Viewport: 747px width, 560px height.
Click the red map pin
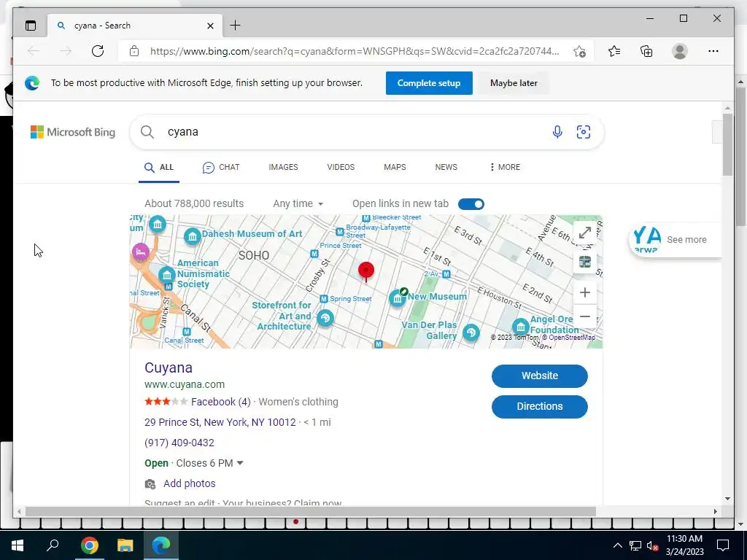click(x=366, y=271)
